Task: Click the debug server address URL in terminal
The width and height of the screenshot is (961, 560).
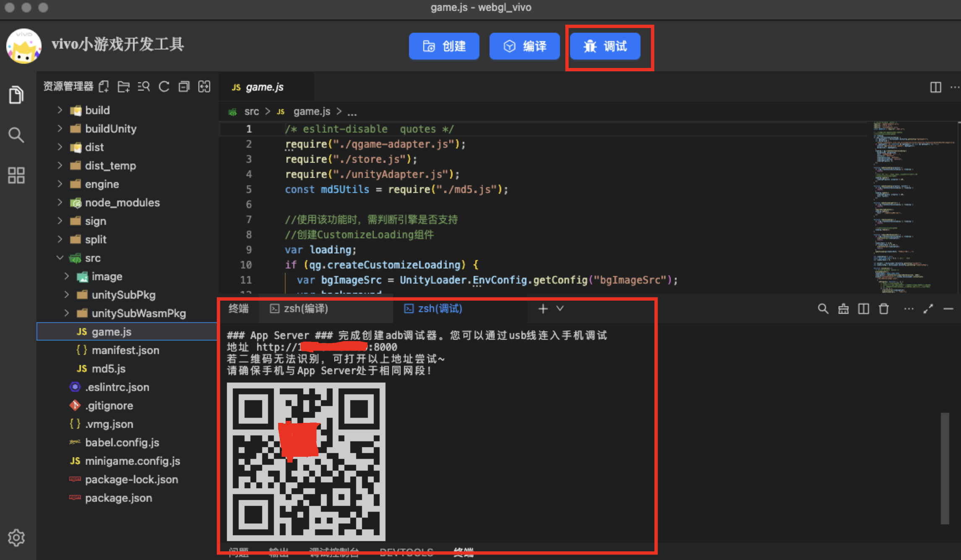Action: (x=327, y=347)
